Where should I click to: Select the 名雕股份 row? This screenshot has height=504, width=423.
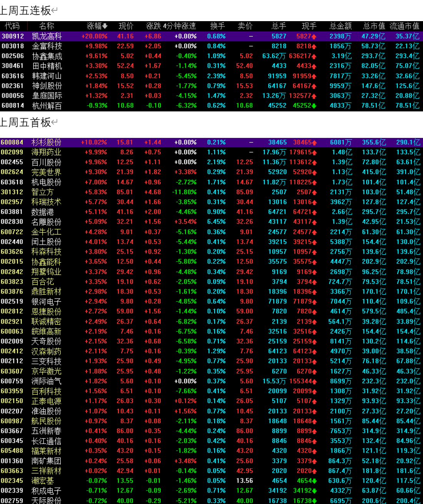pyautogui.click(x=46, y=222)
